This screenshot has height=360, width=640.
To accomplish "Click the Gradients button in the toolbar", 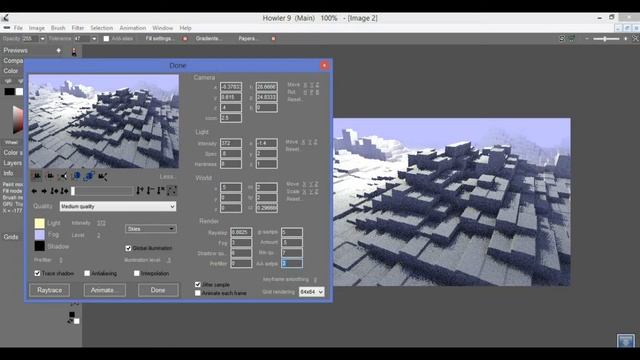I will coord(209,39).
